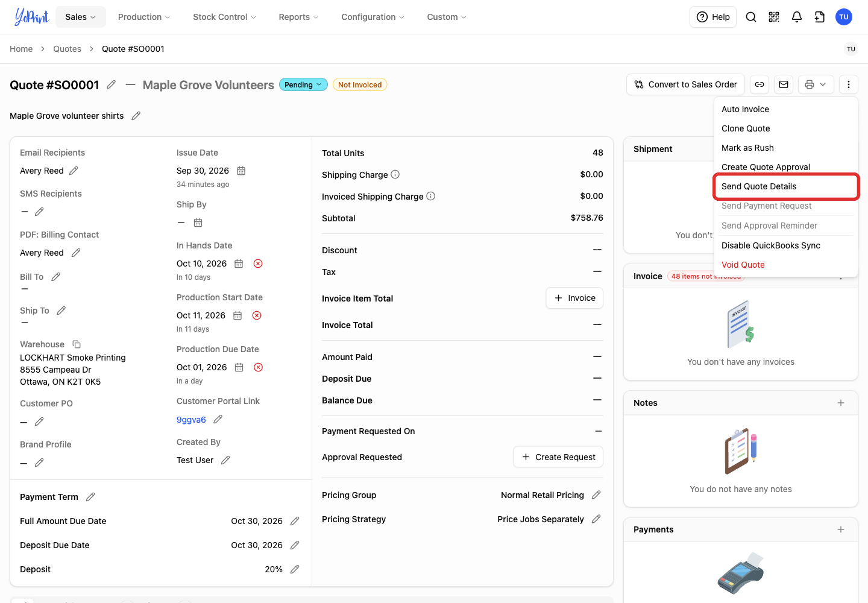Add a payment with plus icon
The height and width of the screenshot is (603, 868).
[841, 529]
